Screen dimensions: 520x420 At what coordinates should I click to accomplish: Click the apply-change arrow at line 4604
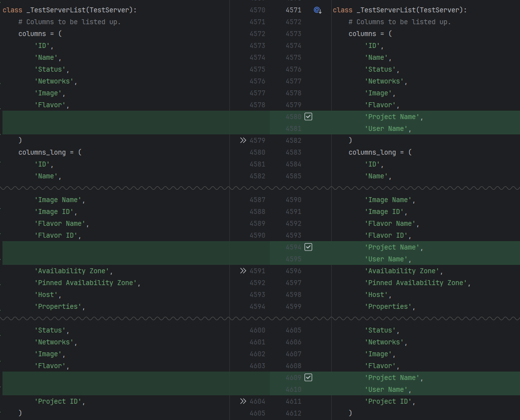tap(243, 401)
